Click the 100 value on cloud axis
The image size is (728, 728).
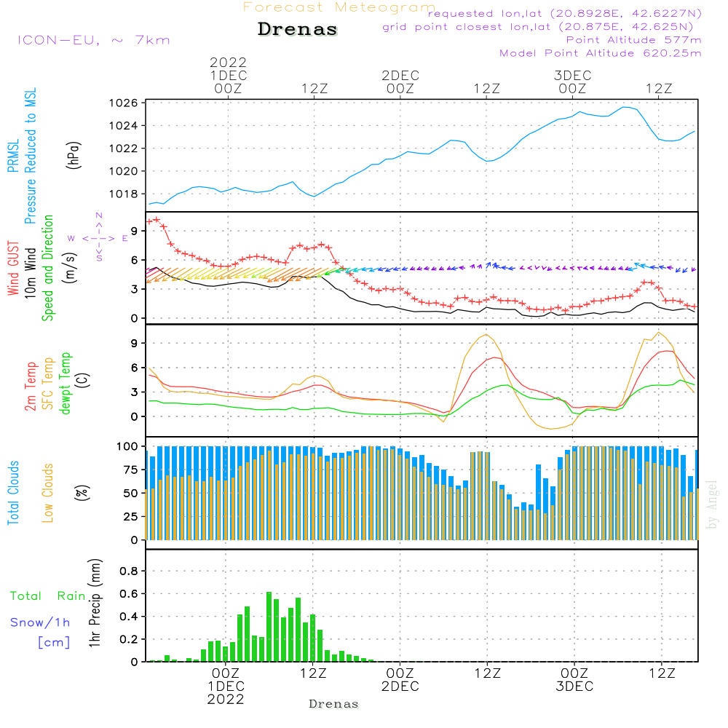coord(127,446)
